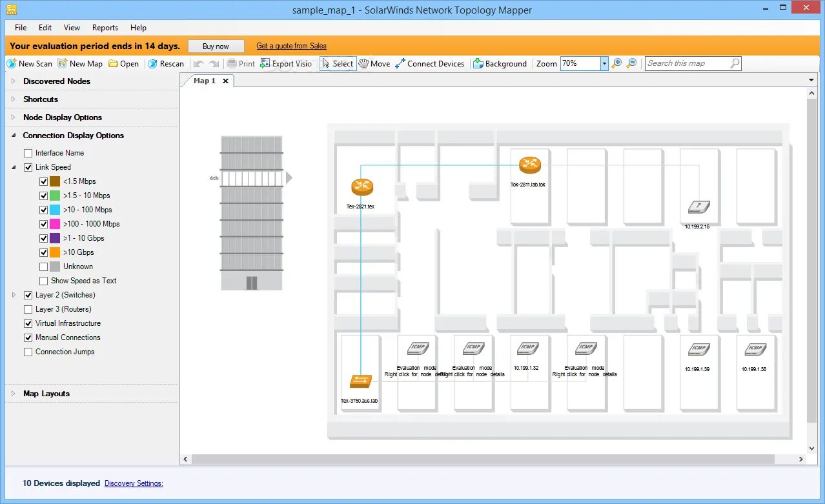825x504 pixels.
Task: Close the Map 1 tab
Action: pyautogui.click(x=225, y=81)
